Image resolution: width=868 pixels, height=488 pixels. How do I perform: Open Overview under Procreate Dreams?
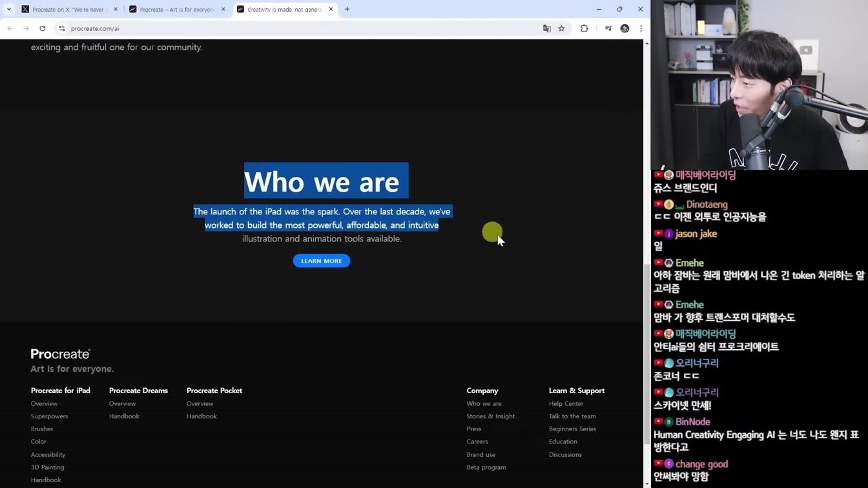click(122, 403)
